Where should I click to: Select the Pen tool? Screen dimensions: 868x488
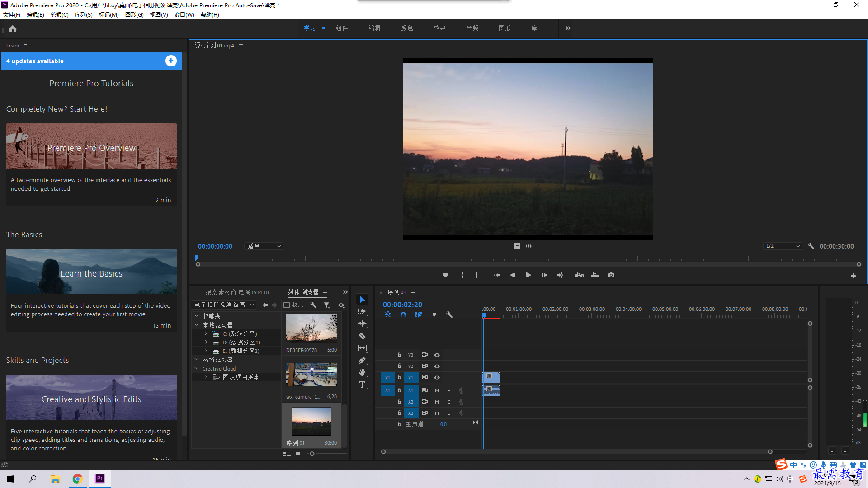click(x=362, y=360)
